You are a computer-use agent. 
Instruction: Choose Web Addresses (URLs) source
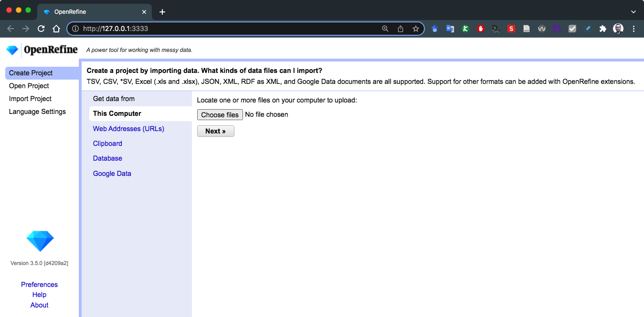coord(128,129)
